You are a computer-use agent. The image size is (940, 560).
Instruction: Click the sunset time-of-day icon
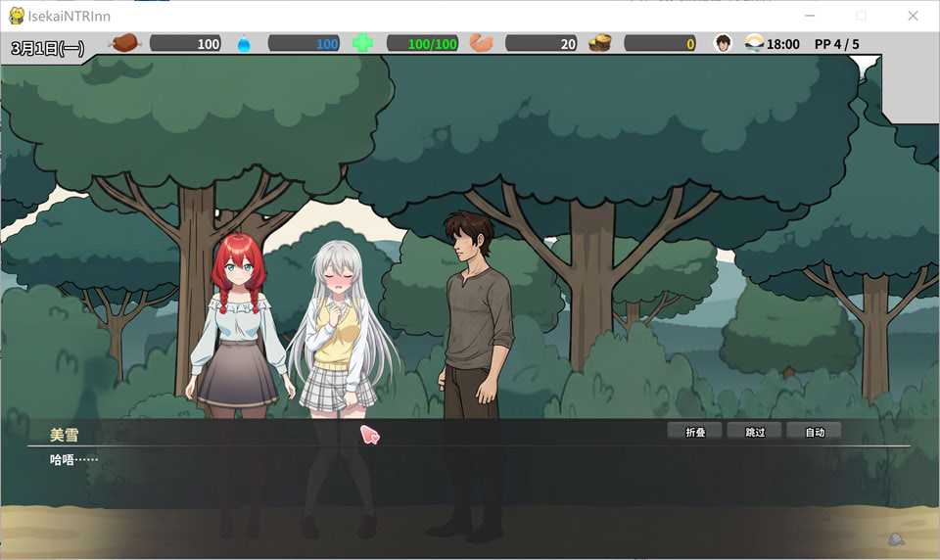[x=754, y=43]
